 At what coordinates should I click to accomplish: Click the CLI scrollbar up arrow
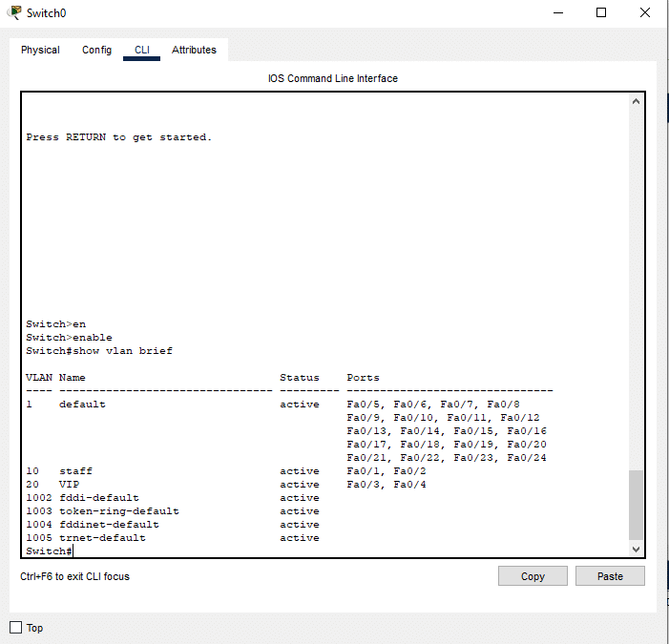(636, 101)
